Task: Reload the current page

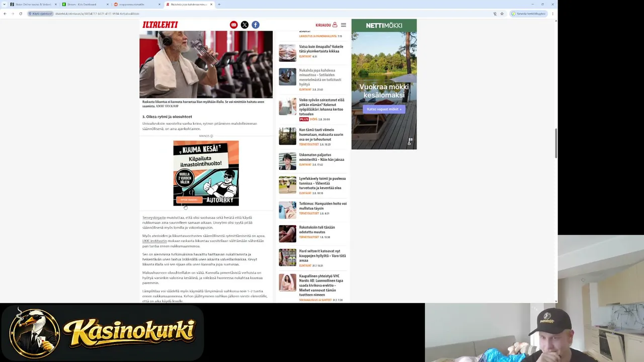Action: 21,14
